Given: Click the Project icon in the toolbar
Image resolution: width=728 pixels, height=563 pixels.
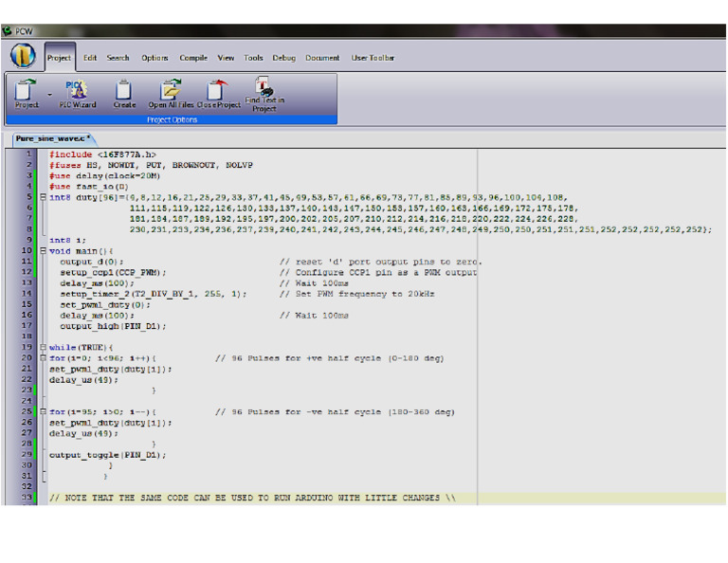Looking at the screenshot, I should pyautogui.click(x=26, y=94).
